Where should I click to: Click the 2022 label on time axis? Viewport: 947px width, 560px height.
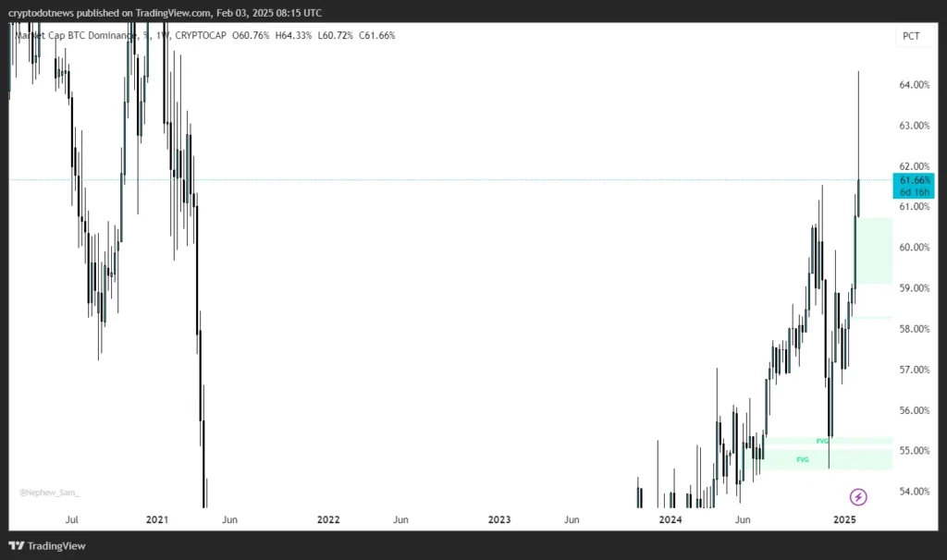point(328,520)
